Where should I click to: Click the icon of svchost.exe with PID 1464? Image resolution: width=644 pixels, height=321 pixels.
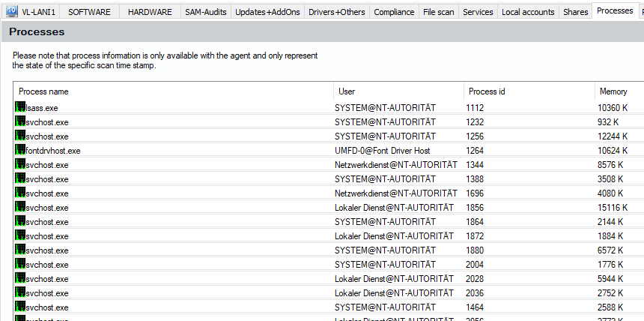click(x=20, y=307)
